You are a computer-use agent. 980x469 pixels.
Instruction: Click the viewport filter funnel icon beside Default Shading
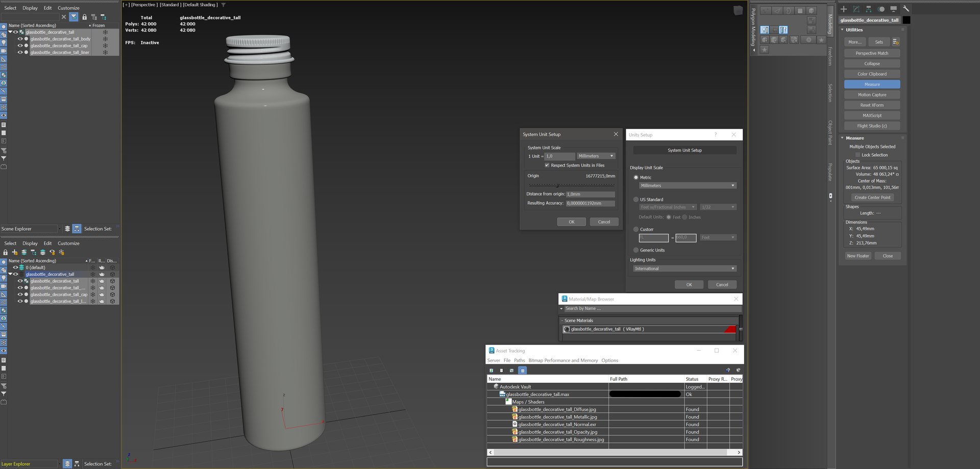[x=223, y=5]
